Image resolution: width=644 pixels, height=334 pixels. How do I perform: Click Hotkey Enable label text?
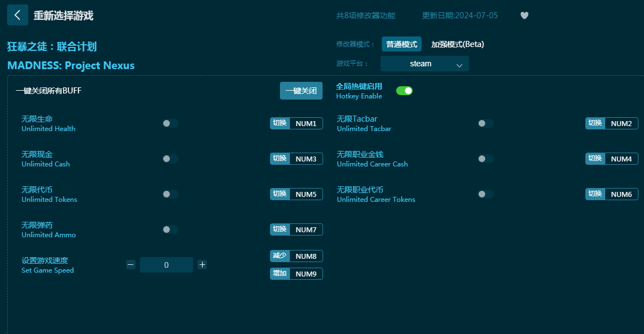coord(359,96)
